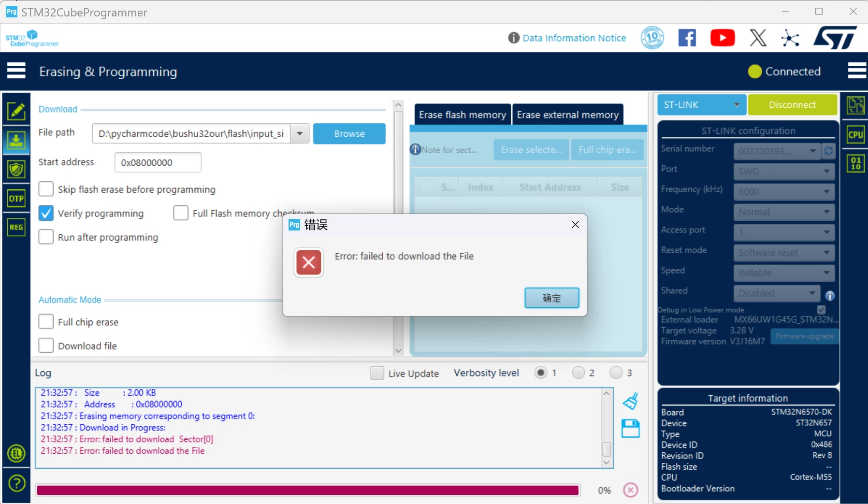Viewport: 868px width, 504px height.
Task: Select verbosity level 3
Action: click(616, 373)
